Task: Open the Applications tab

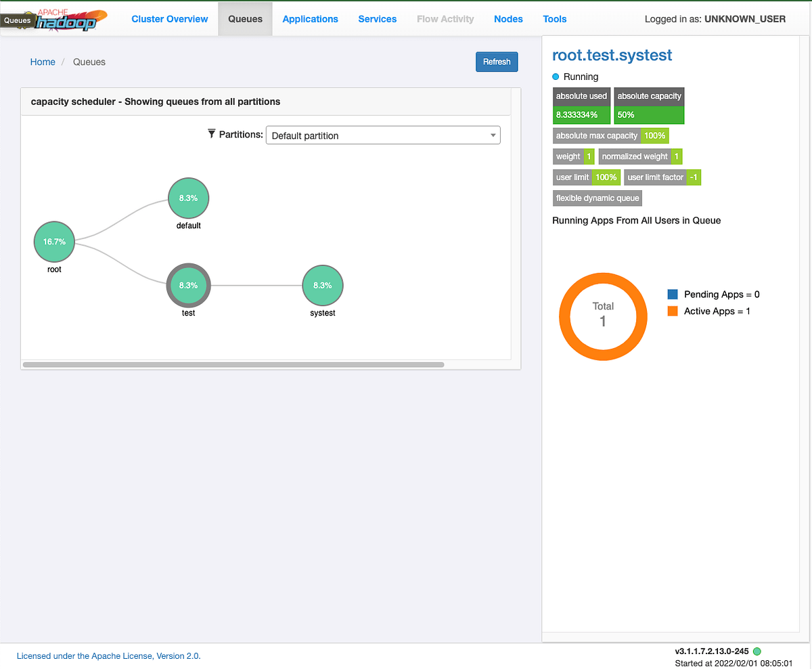Action: 310,19
